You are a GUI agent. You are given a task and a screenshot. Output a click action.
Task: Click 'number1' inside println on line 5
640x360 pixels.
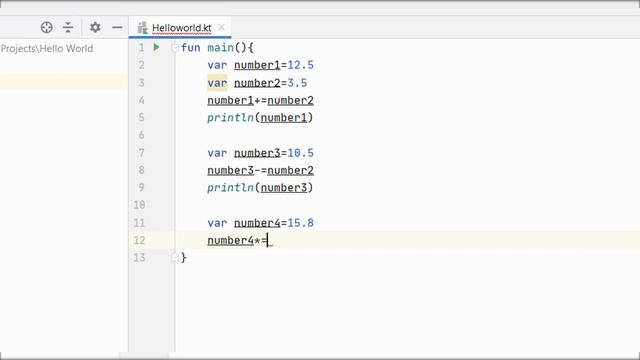284,118
